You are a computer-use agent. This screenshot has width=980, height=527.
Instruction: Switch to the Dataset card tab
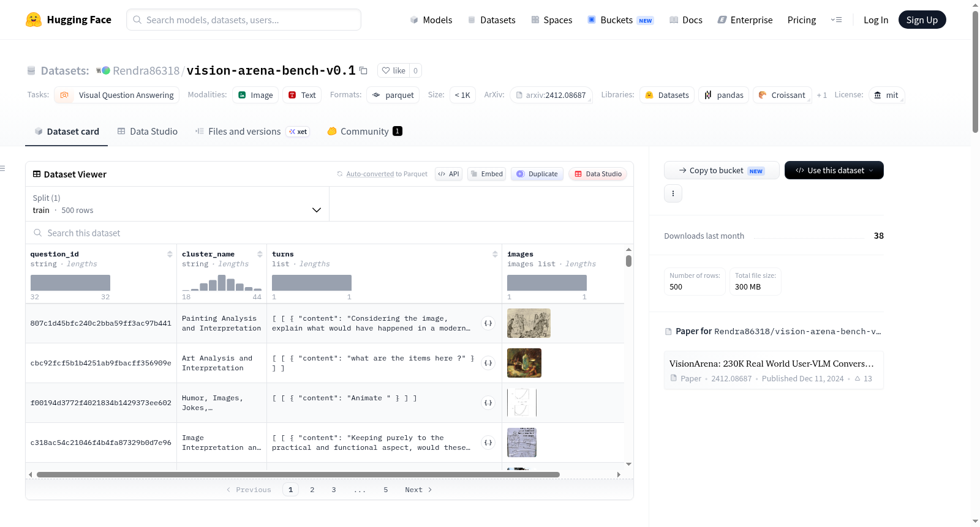pos(66,131)
